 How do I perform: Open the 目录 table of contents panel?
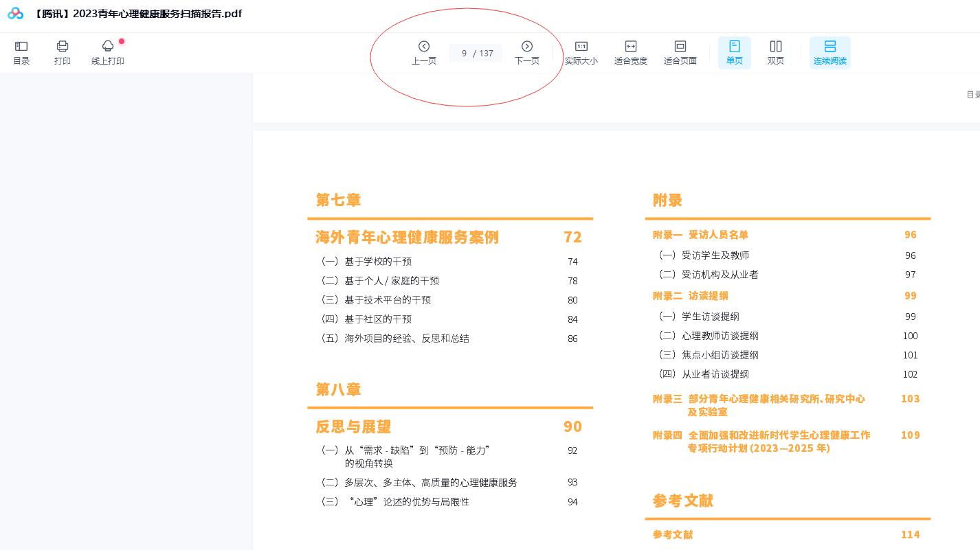pos(21,53)
